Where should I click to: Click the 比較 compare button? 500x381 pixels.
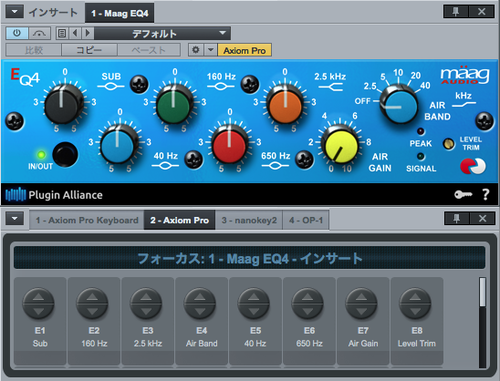[x=34, y=50]
